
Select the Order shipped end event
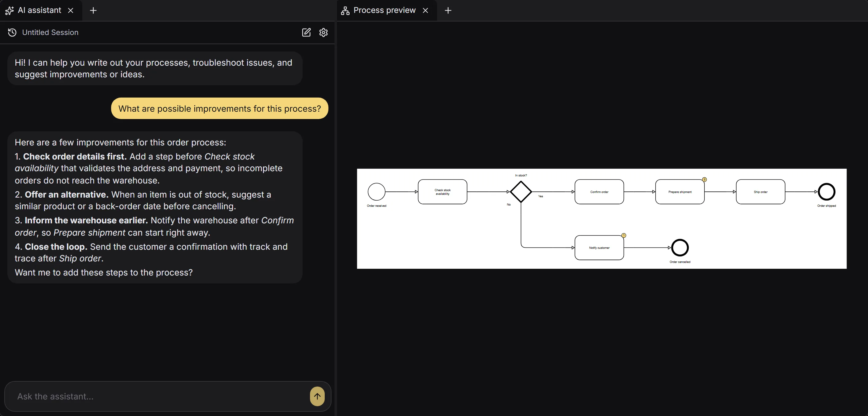827,192
